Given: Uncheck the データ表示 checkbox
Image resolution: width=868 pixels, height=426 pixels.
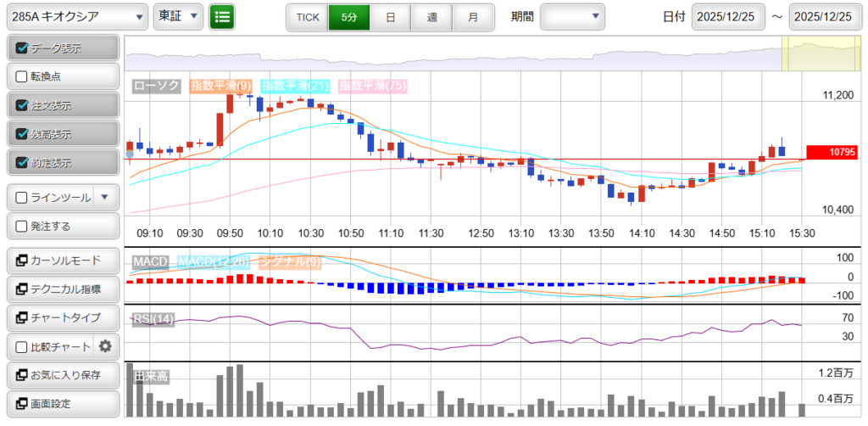Looking at the screenshot, I should coord(23,48).
